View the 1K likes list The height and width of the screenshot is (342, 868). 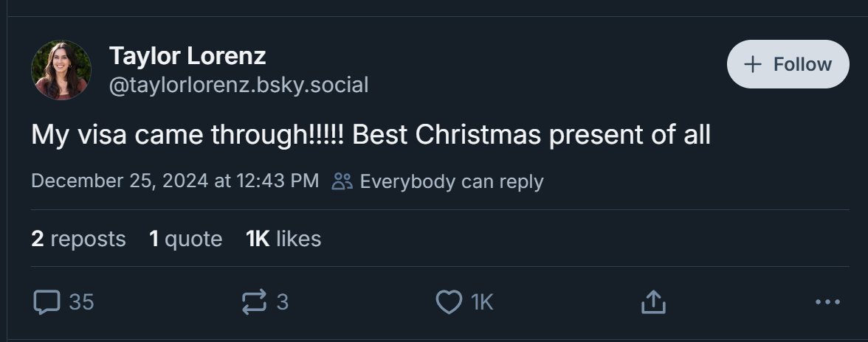(283, 239)
